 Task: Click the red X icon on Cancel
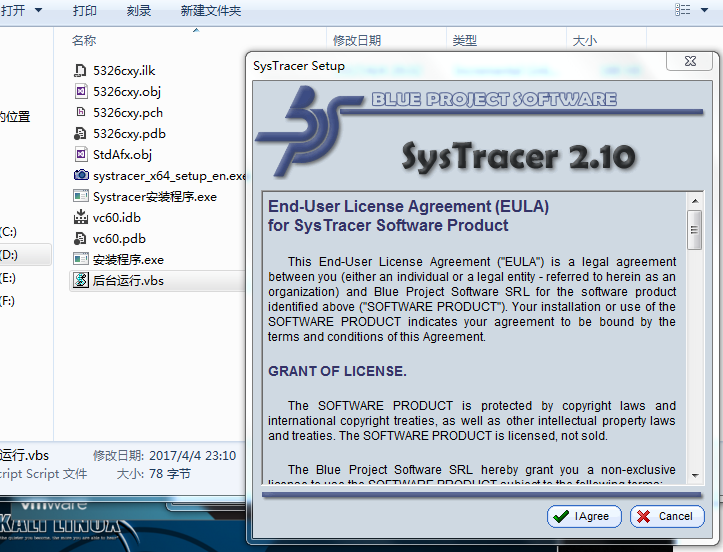(644, 516)
